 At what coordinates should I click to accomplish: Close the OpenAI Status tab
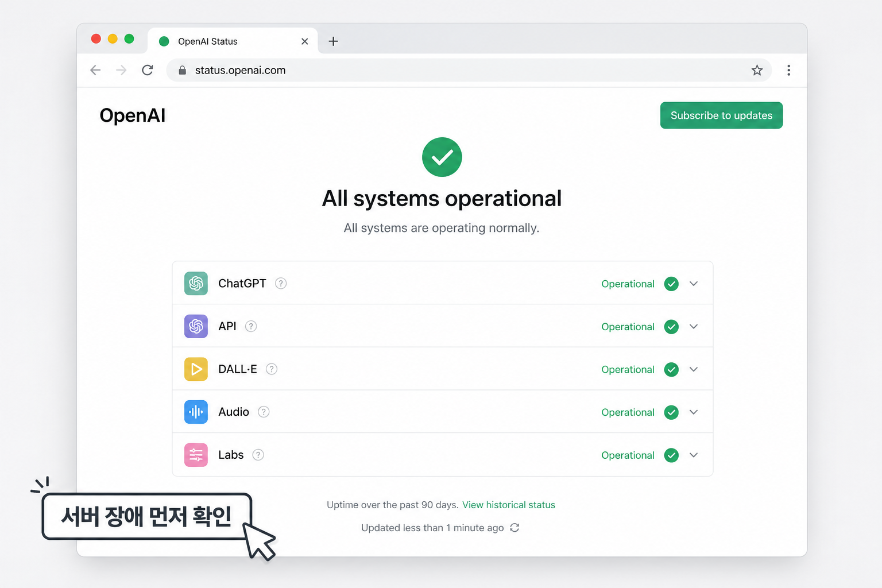(x=304, y=41)
